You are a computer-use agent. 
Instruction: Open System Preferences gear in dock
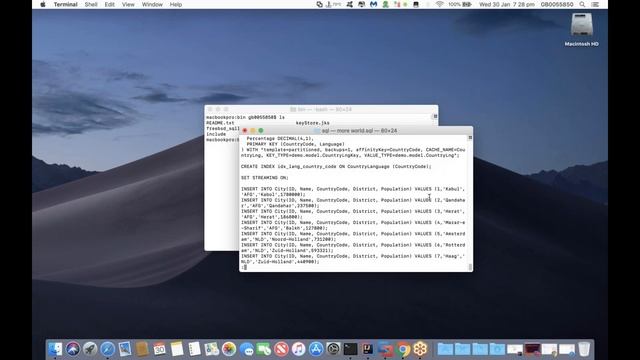click(x=333, y=349)
